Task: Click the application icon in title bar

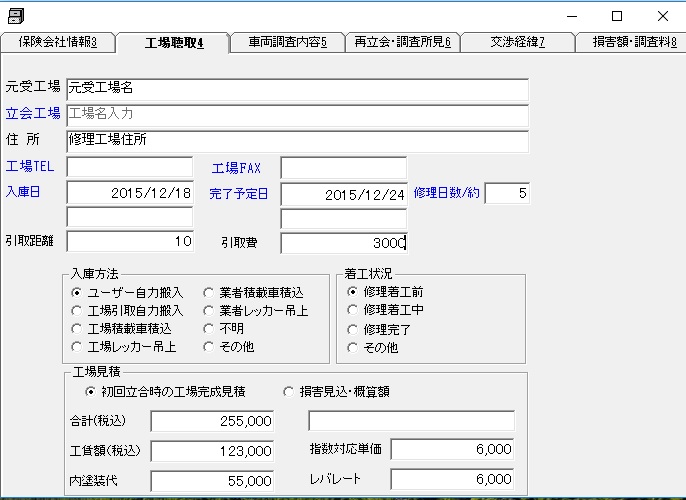Action: [16, 16]
